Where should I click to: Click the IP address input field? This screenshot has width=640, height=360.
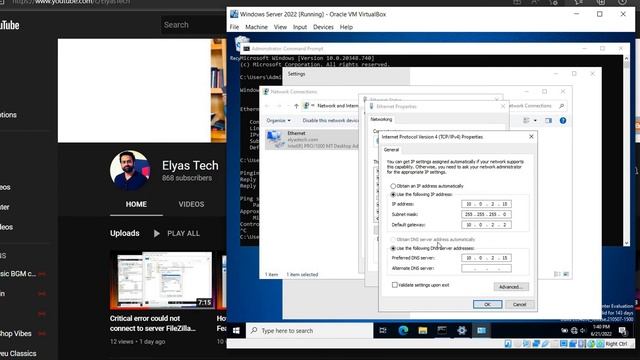coord(486,204)
